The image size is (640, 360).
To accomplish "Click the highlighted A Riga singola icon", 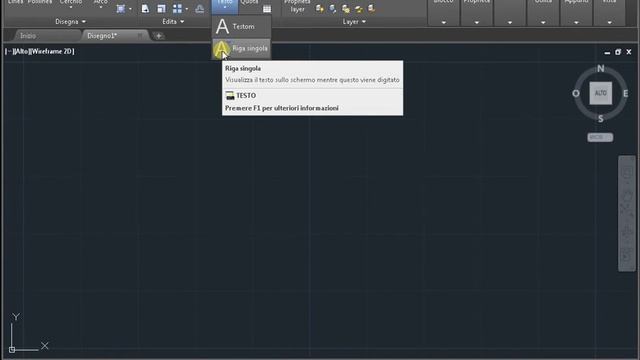I will pyautogui.click(x=222, y=49).
